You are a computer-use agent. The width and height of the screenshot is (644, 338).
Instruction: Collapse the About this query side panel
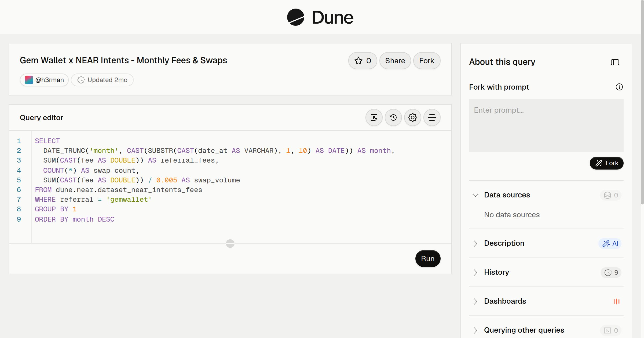(615, 62)
